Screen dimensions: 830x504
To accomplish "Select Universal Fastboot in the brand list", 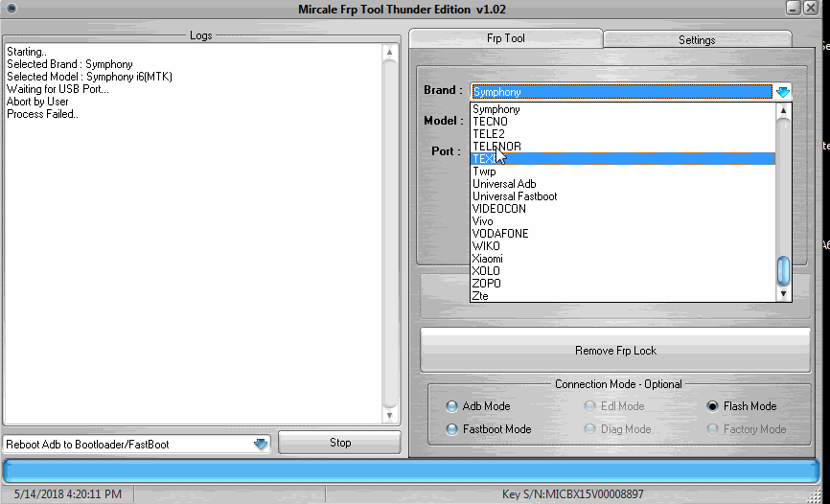I will (623, 196).
